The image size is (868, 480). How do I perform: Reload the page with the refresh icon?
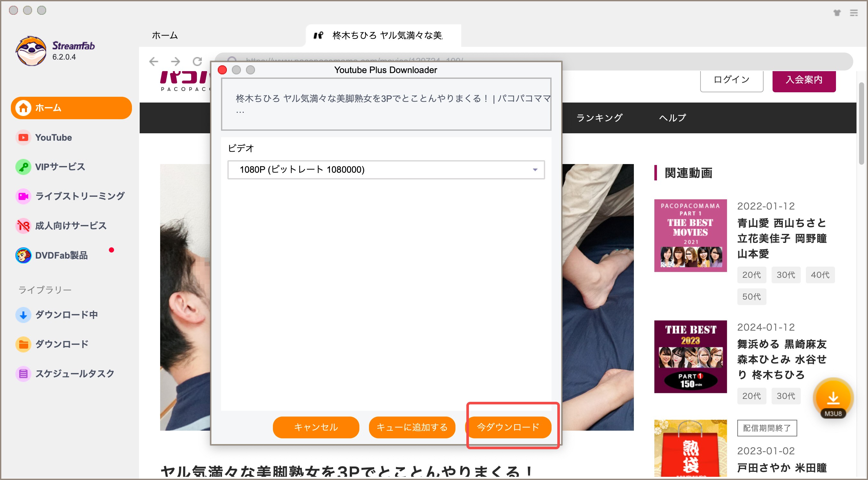197,61
